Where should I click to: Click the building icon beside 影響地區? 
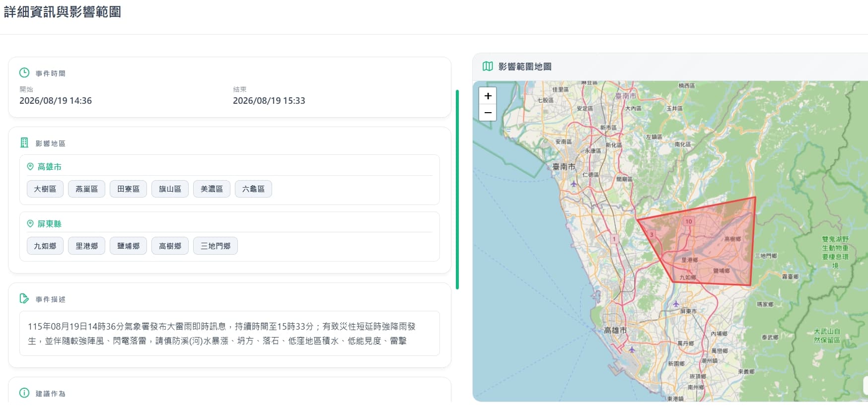[x=24, y=142]
